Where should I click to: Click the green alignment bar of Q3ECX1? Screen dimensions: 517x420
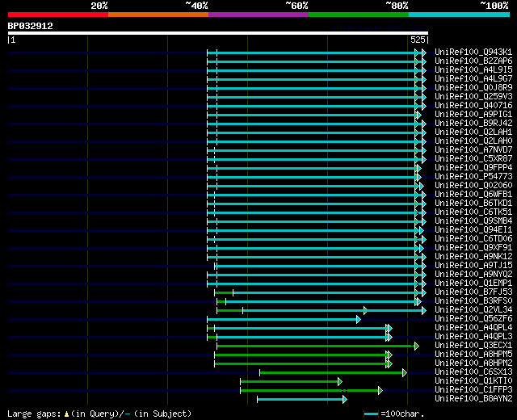(316, 346)
